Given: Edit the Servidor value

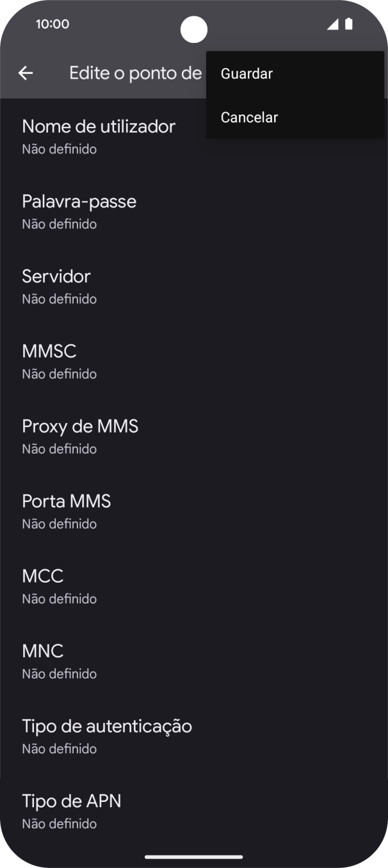Looking at the screenshot, I should point(56,285).
